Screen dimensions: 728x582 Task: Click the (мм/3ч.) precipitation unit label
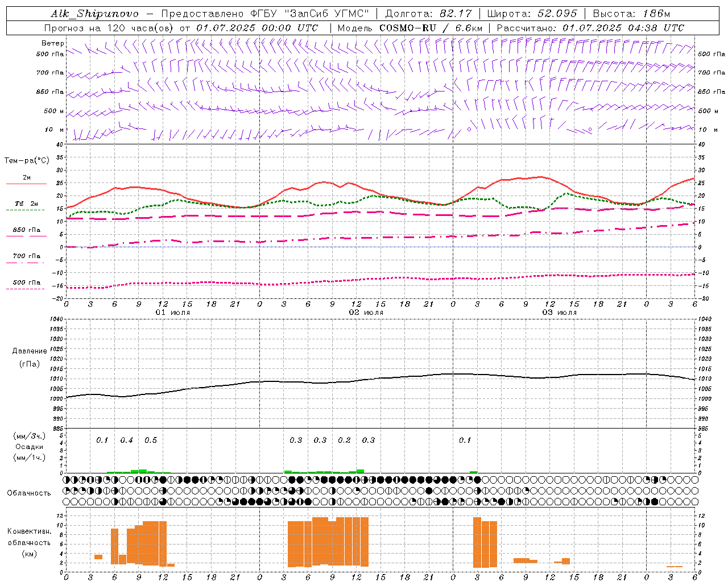point(30,436)
